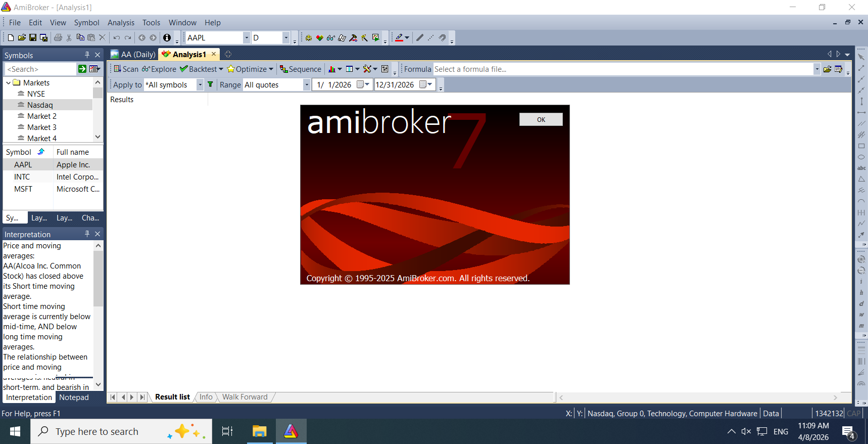Switch to the Info tab
Screen dimensions: 868x444
(206, 397)
